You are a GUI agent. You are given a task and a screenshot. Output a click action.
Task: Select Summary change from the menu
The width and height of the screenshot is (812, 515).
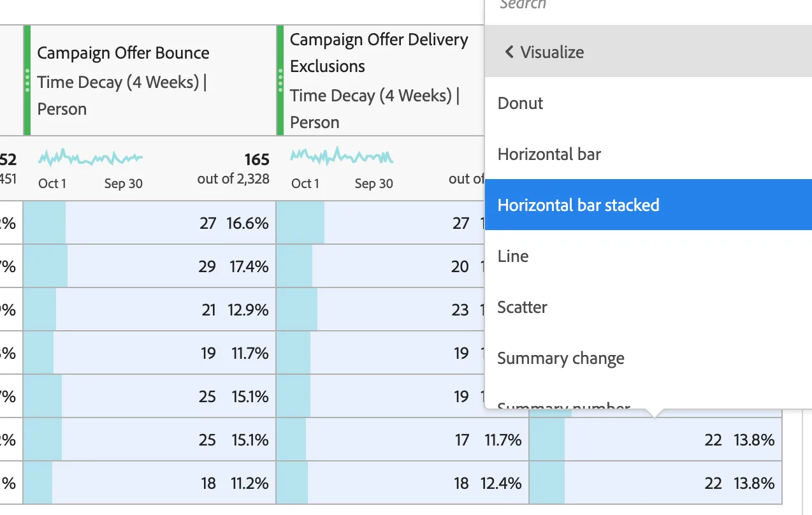pyautogui.click(x=648, y=358)
